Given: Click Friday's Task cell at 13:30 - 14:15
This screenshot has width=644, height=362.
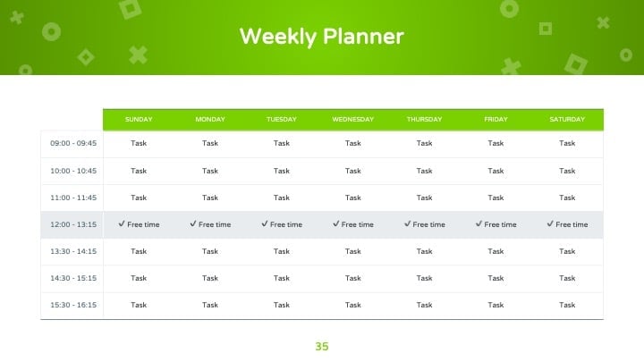Looking at the screenshot, I should click(496, 251).
